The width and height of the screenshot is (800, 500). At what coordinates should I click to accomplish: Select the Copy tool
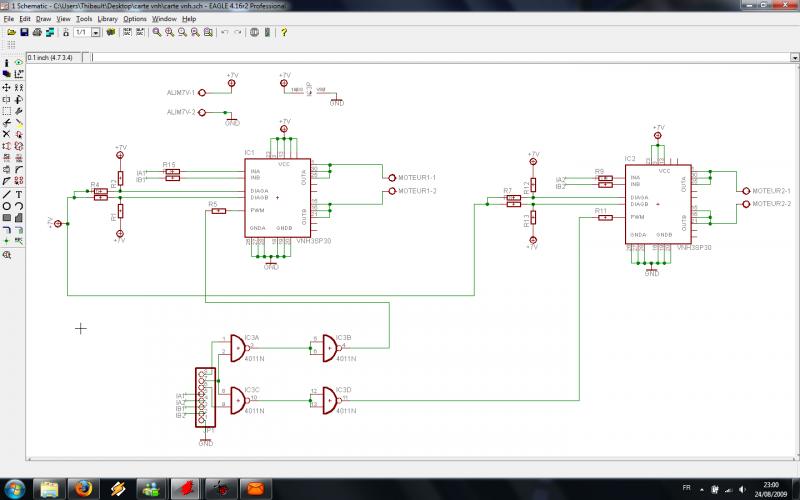point(19,88)
